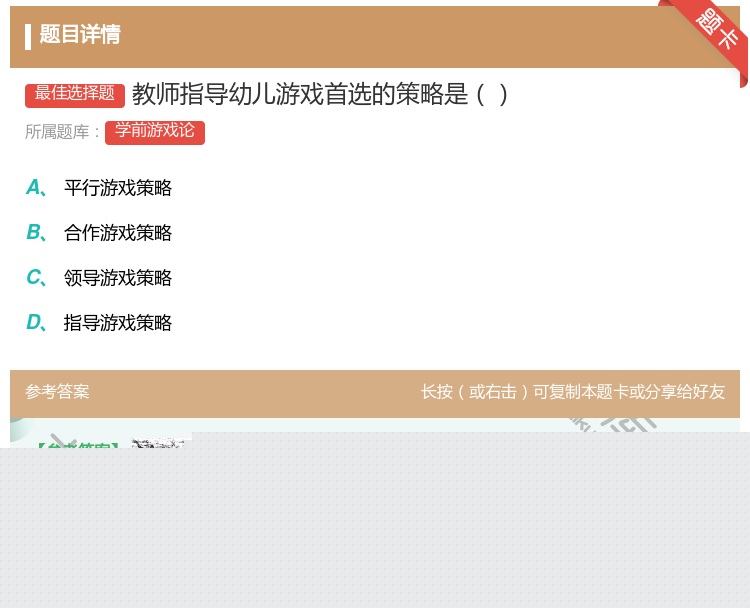Click the 长按（或右击）可复制本题卡 hint text
This screenshot has width=750, height=608.
573,392
